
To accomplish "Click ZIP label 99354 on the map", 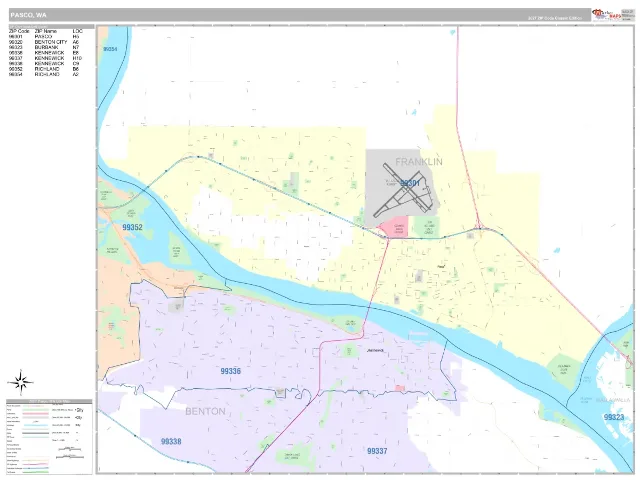I will coord(110,49).
